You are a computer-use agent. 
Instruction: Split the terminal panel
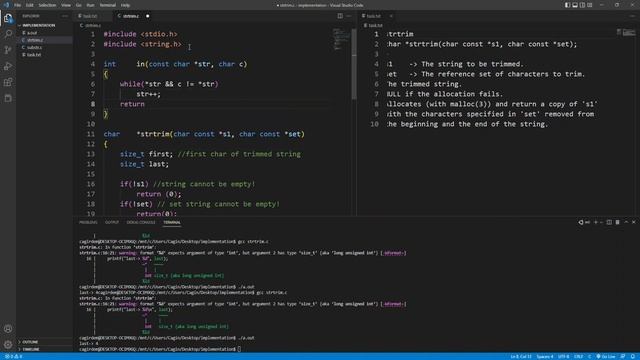[x=609, y=222]
